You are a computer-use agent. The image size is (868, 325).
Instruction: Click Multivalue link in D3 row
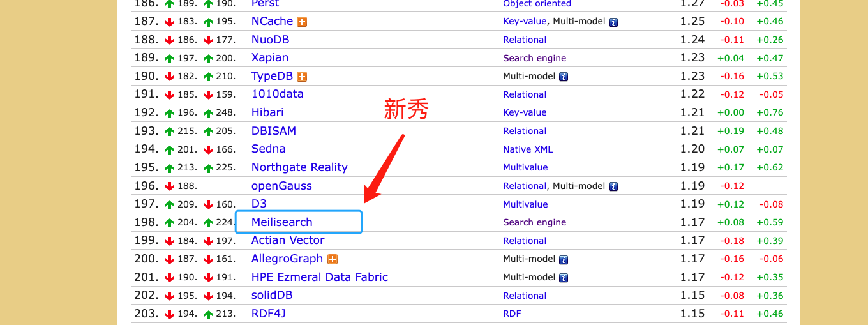(x=525, y=204)
